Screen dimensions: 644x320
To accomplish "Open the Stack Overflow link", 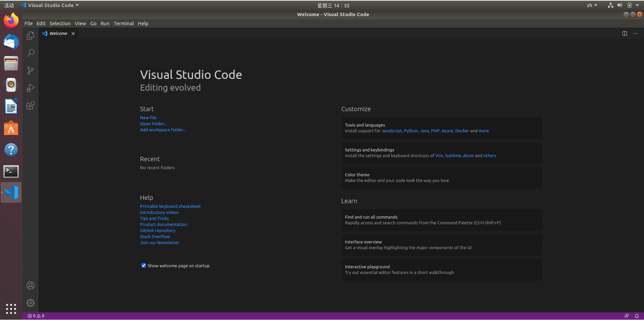I will coord(155,237).
